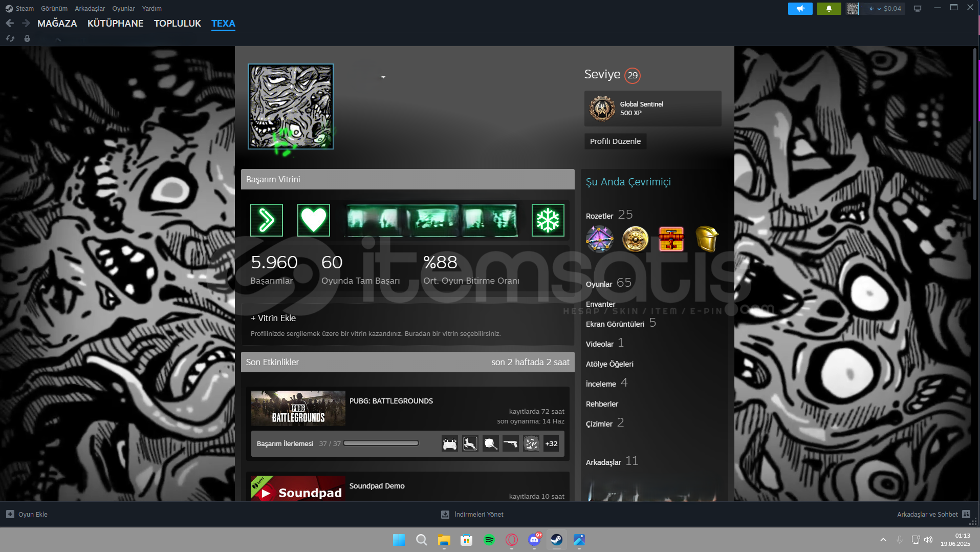The image size is (980, 552).
Task: Go to the MAĞAZA tab
Action: coord(57,23)
